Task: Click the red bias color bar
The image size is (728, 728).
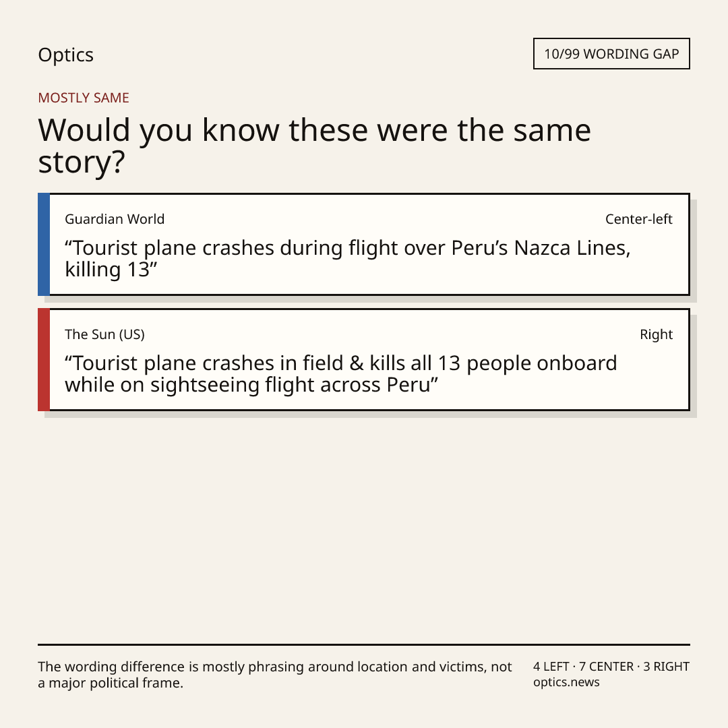Action: click(44, 359)
